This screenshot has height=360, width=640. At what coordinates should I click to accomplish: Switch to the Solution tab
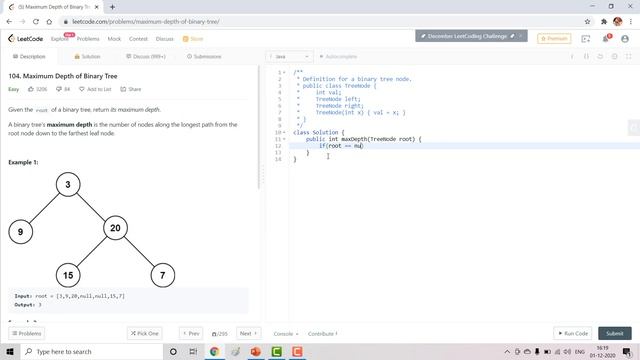pyautogui.click(x=87, y=56)
